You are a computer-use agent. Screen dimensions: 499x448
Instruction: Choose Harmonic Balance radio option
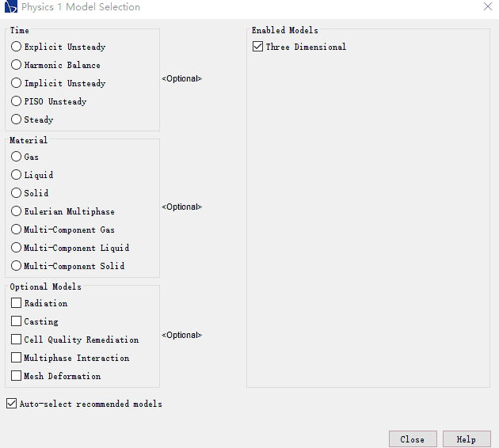coord(17,65)
